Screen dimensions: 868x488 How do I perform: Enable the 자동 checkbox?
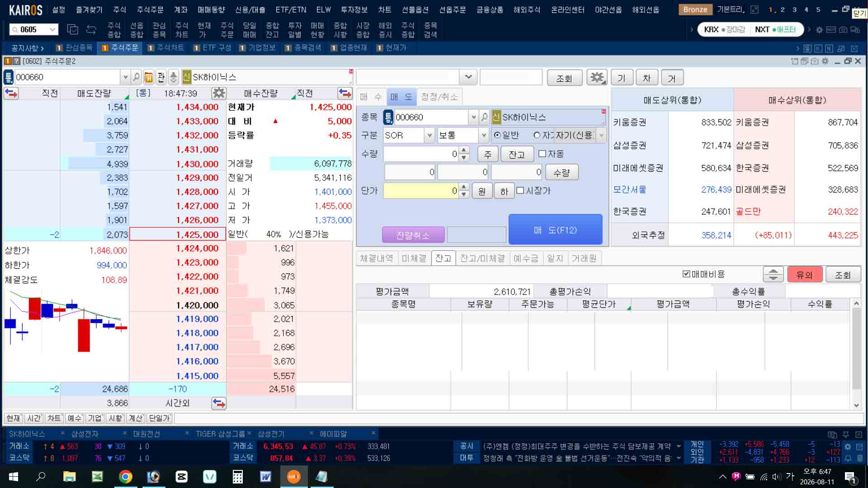tap(542, 154)
